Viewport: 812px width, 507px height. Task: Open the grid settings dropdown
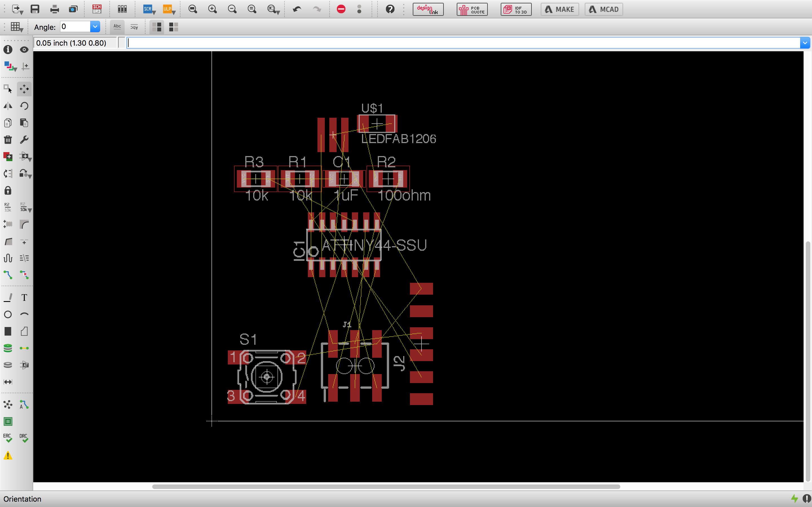pyautogui.click(x=16, y=27)
